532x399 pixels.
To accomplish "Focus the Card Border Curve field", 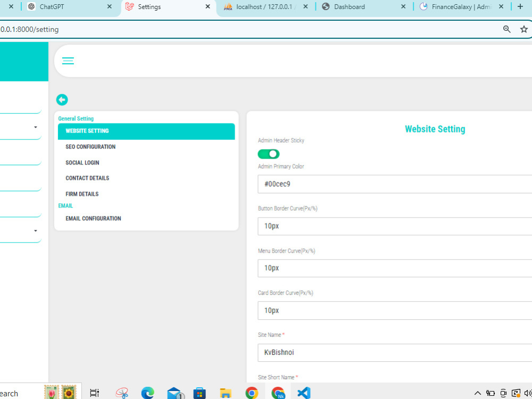I will pyautogui.click(x=395, y=311).
